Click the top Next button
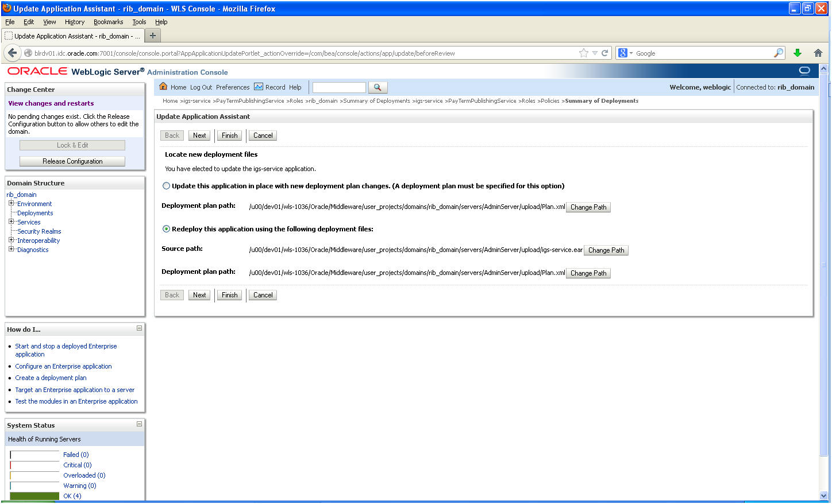 (199, 135)
